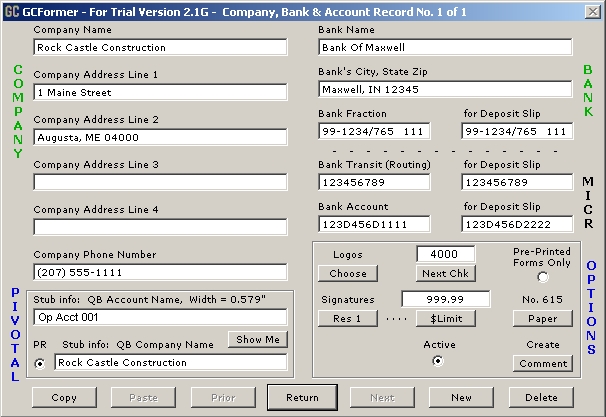
Task: Click Company Address Line 1 field
Action: coord(160,92)
